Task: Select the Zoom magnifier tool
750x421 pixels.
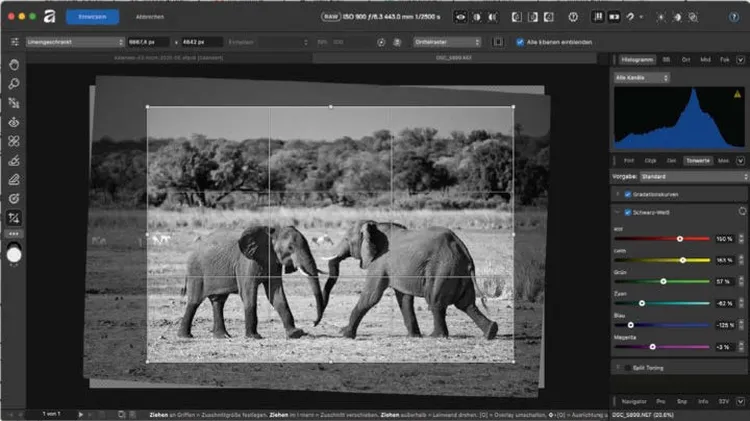Action: pos(14,84)
